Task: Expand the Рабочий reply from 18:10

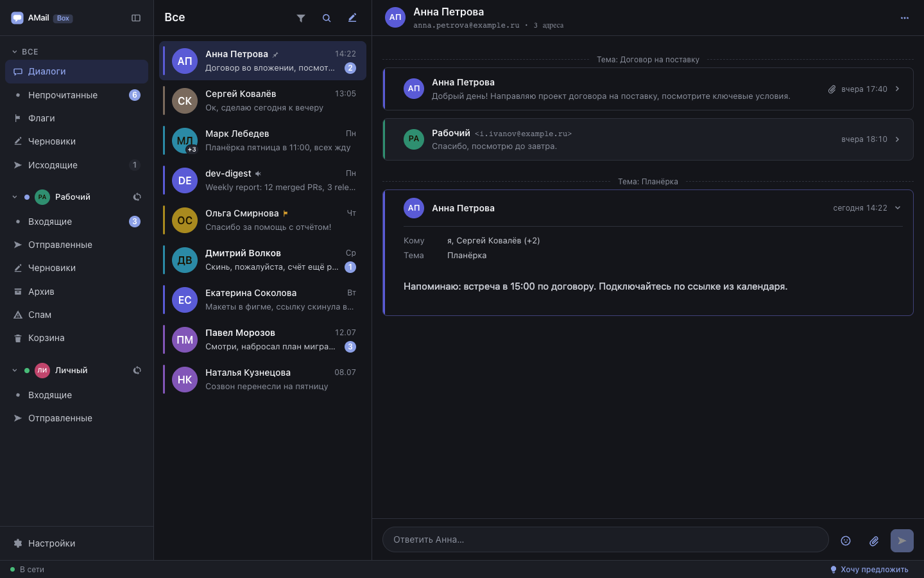Action: (898, 139)
